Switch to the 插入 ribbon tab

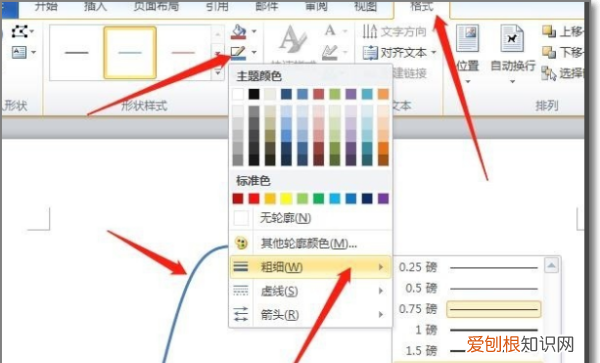click(95, 6)
